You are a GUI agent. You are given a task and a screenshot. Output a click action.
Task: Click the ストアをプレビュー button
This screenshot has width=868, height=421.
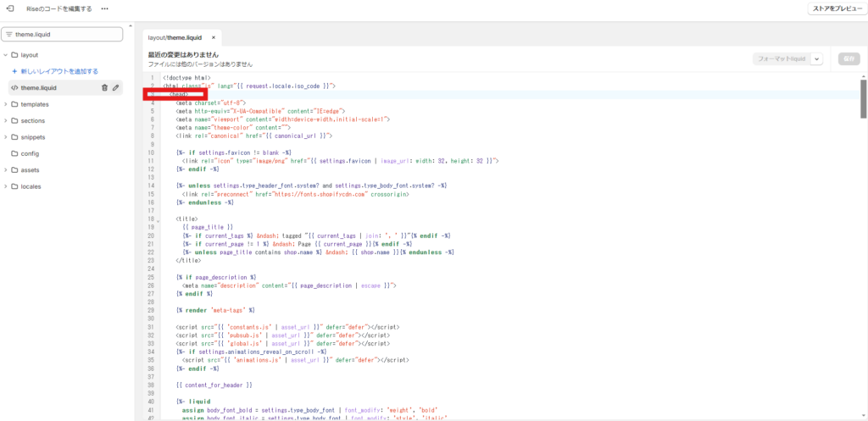pyautogui.click(x=837, y=8)
